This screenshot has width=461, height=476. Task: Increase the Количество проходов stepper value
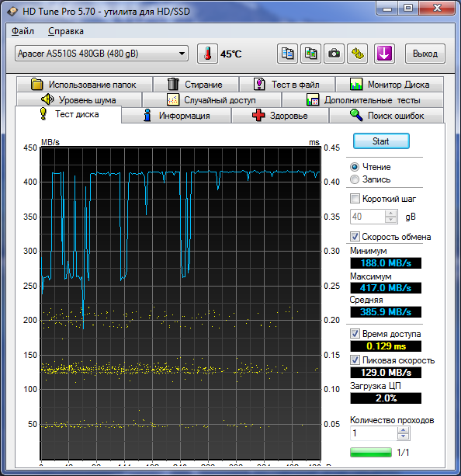(x=403, y=430)
